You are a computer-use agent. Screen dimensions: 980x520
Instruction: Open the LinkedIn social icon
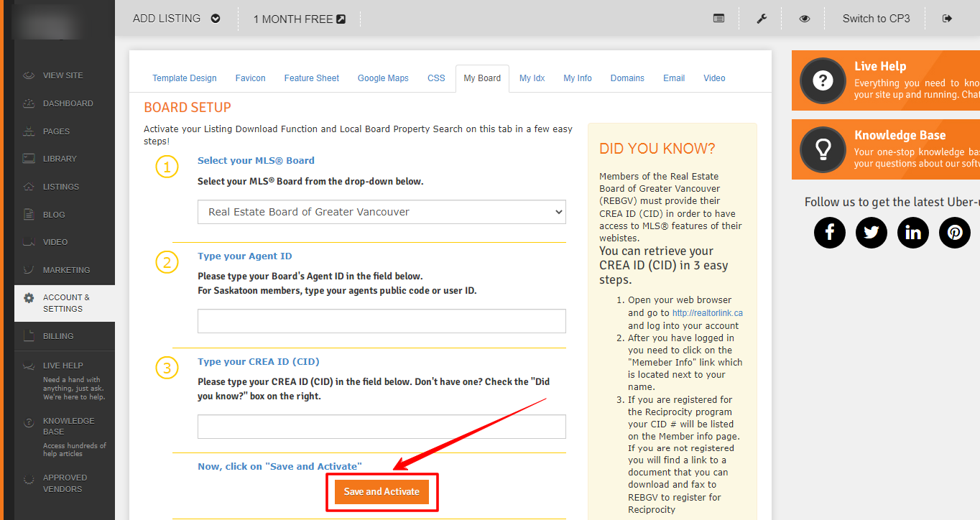913,233
